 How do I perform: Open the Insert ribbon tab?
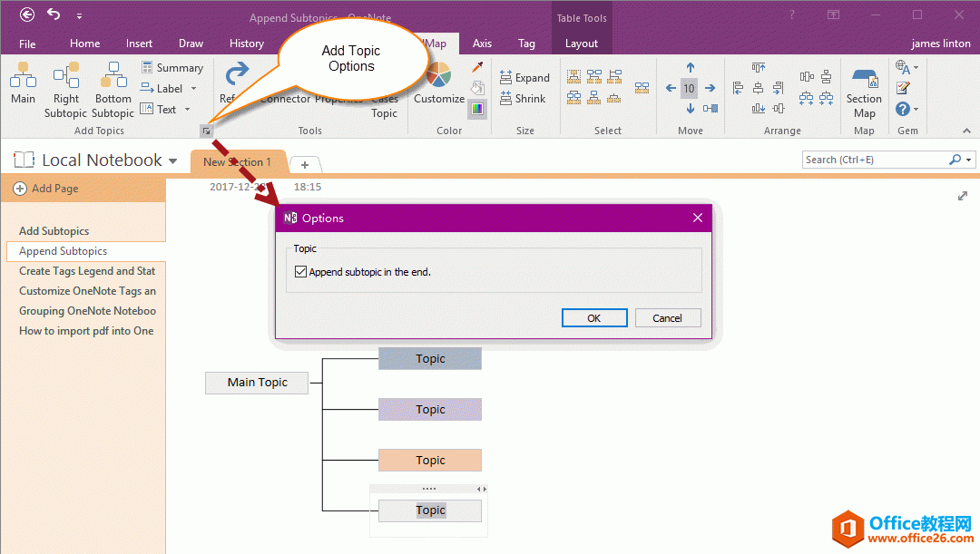click(139, 44)
